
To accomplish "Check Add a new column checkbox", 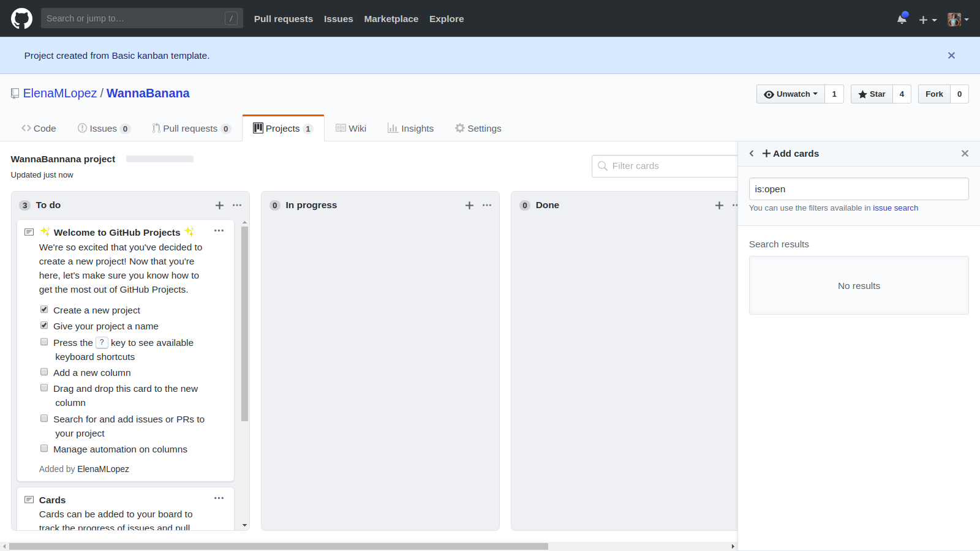I will coord(44,372).
